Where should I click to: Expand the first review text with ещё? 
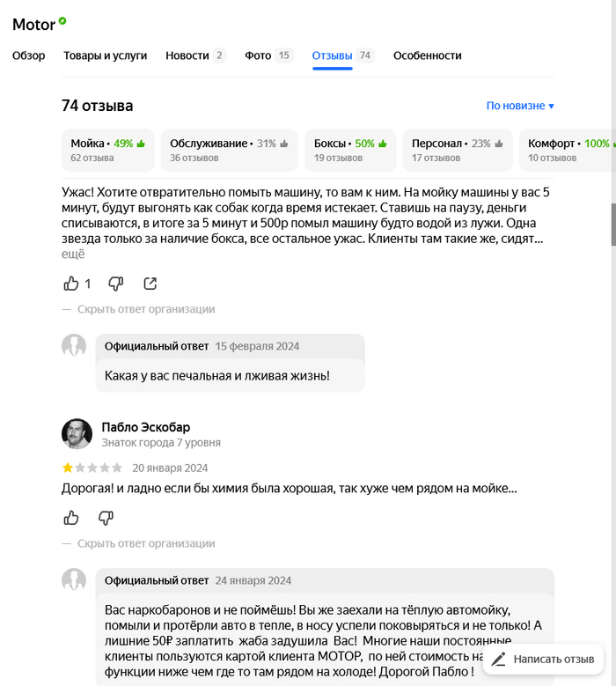pos(73,254)
